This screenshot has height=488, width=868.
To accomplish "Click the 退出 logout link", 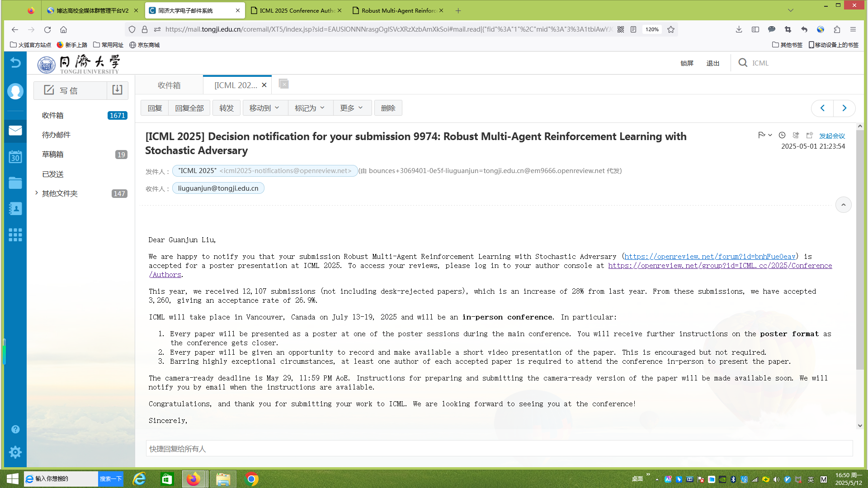I will (713, 63).
